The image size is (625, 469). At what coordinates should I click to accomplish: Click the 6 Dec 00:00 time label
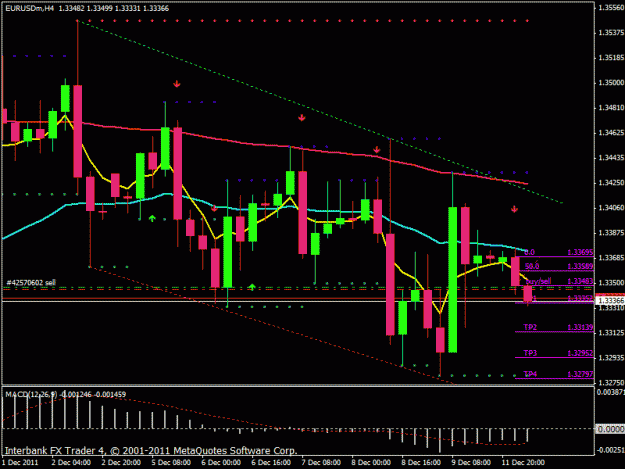221,463
